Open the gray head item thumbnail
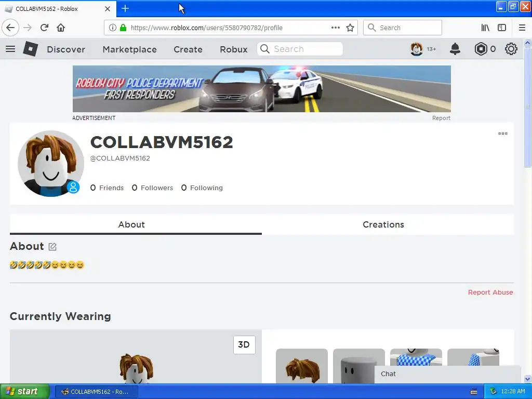The height and width of the screenshot is (399, 532). pos(358,366)
